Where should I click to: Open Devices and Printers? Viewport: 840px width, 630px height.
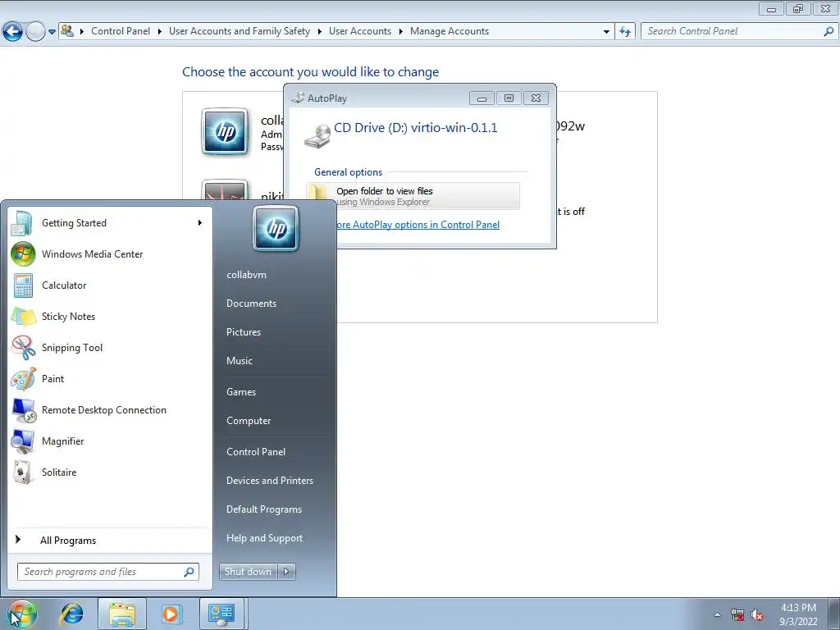[x=270, y=481]
